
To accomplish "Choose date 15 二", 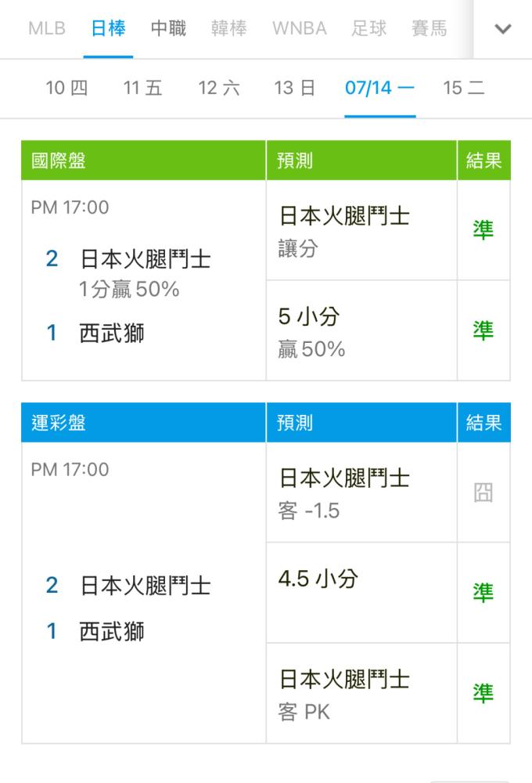I will pos(464,88).
